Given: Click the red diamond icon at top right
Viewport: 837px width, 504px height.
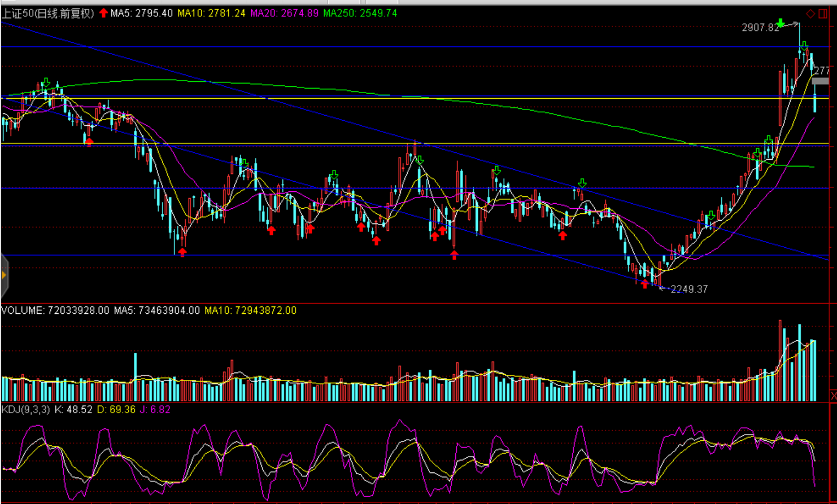Looking at the screenshot, I should coord(810,14).
